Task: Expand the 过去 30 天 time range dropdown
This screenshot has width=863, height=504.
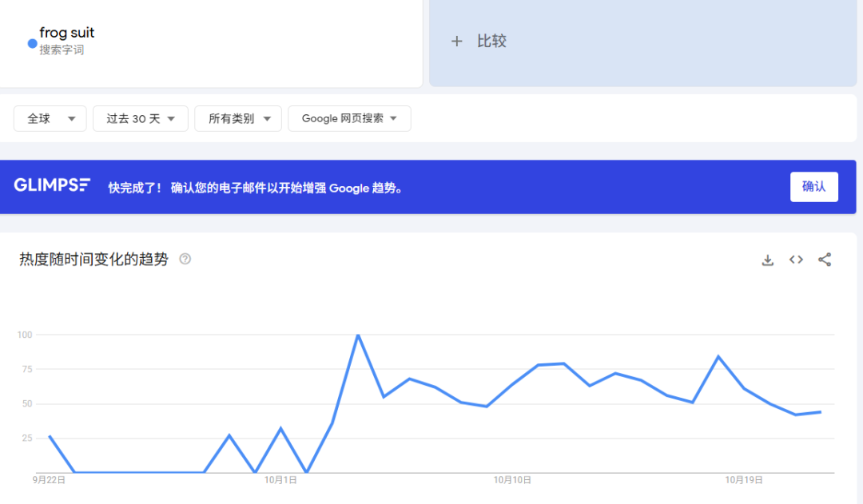Action: pyautogui.click(x=141, y=118)
